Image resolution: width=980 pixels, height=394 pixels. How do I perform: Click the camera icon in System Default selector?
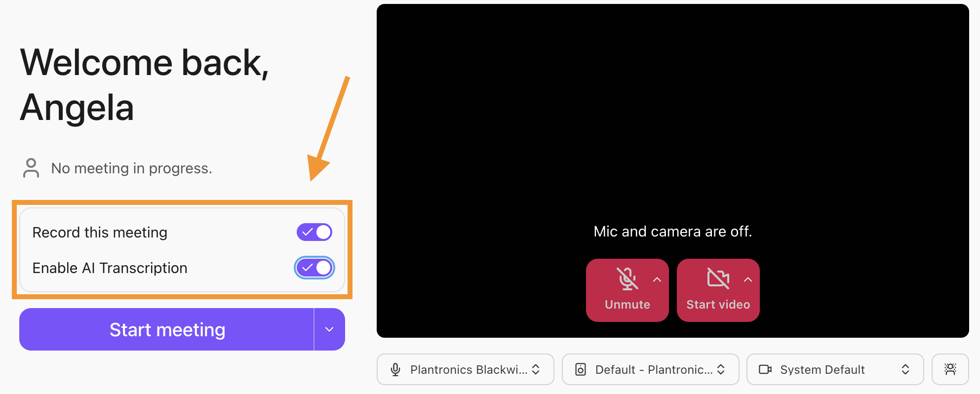pyautogui.click(x=765, y=369)
